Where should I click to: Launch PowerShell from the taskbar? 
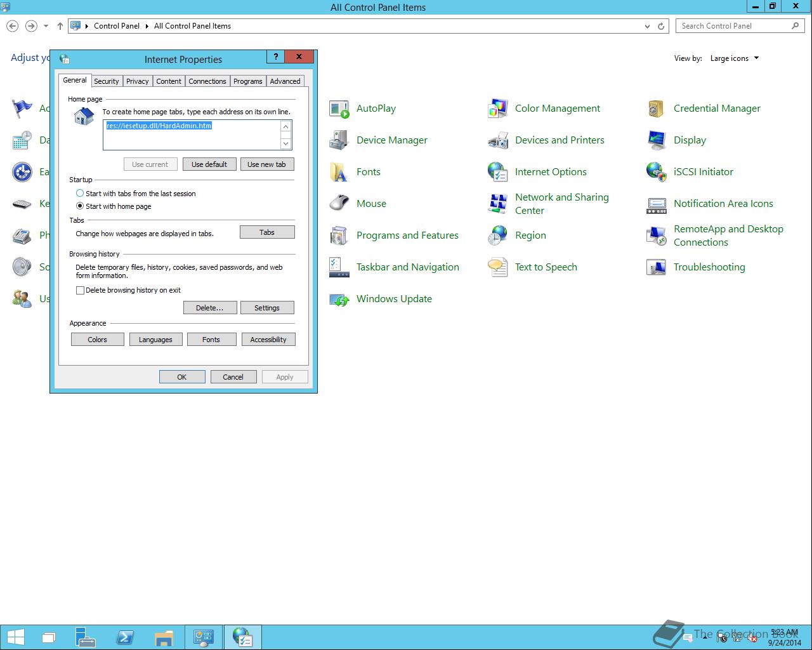click(124, 637)
